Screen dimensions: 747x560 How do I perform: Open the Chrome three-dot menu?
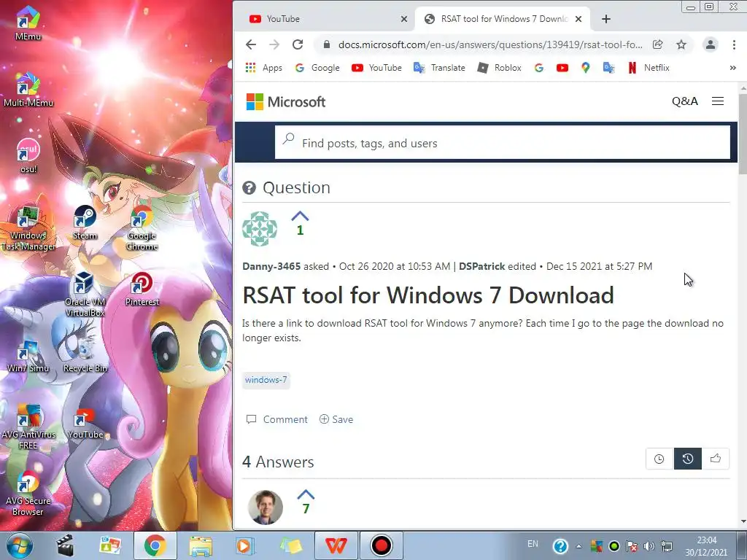pos(734,44)
